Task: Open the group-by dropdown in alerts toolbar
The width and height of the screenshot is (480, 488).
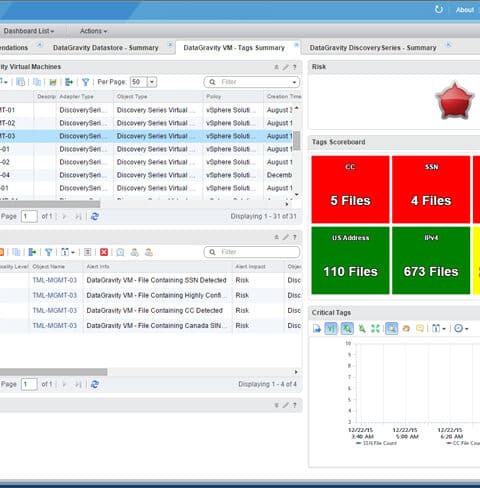Action: (x=68, y=252)
